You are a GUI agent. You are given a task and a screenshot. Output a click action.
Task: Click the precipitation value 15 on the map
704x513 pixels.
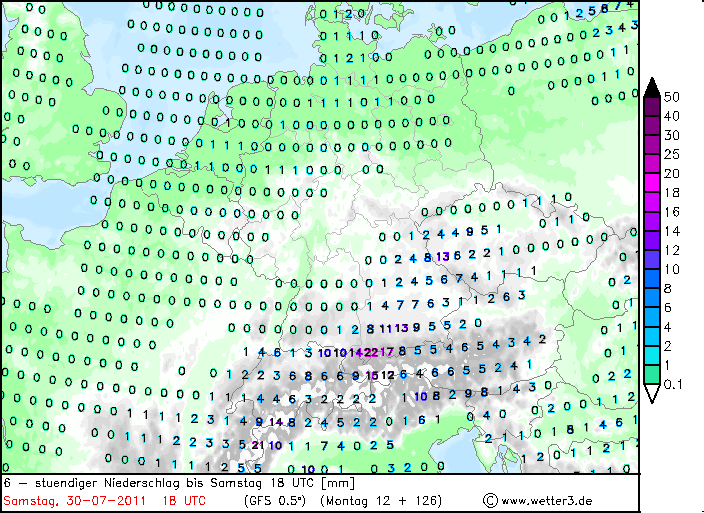372,375
